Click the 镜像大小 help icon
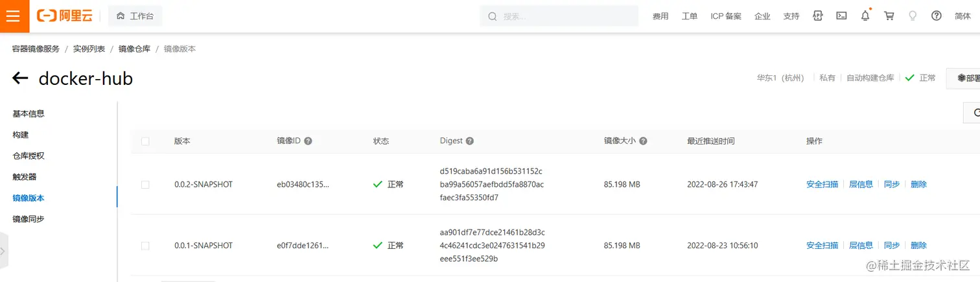 click(x=643, y=141)
